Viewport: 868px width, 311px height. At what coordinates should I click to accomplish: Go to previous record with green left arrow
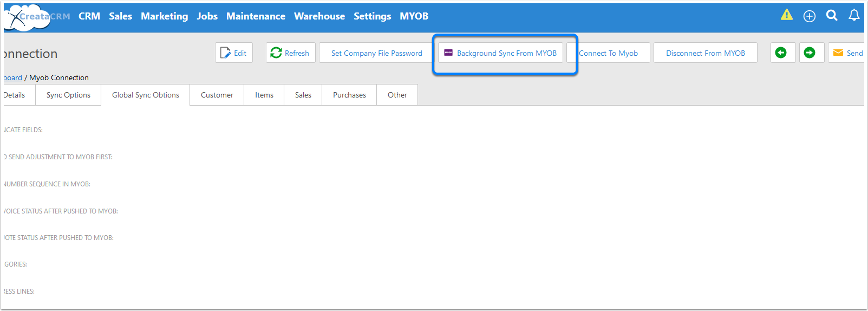[783, 53]
